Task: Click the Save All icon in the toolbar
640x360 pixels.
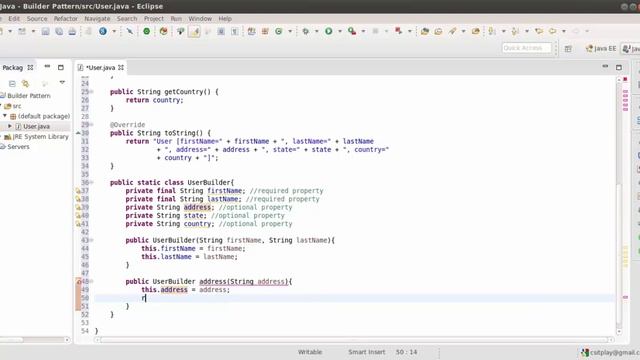Action: pyautogui.click(x=59, y=31)
